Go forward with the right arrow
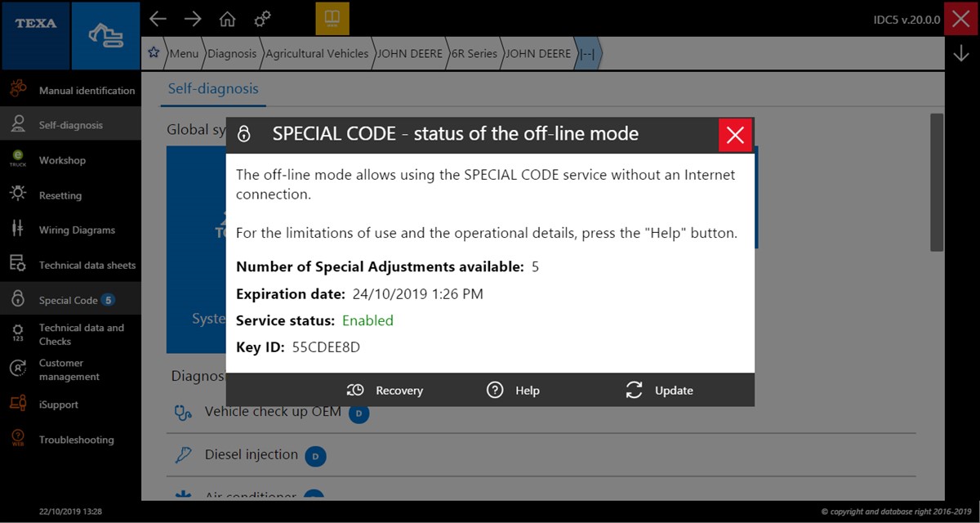This screenshot has width=980, height=523. coord(193,19)
